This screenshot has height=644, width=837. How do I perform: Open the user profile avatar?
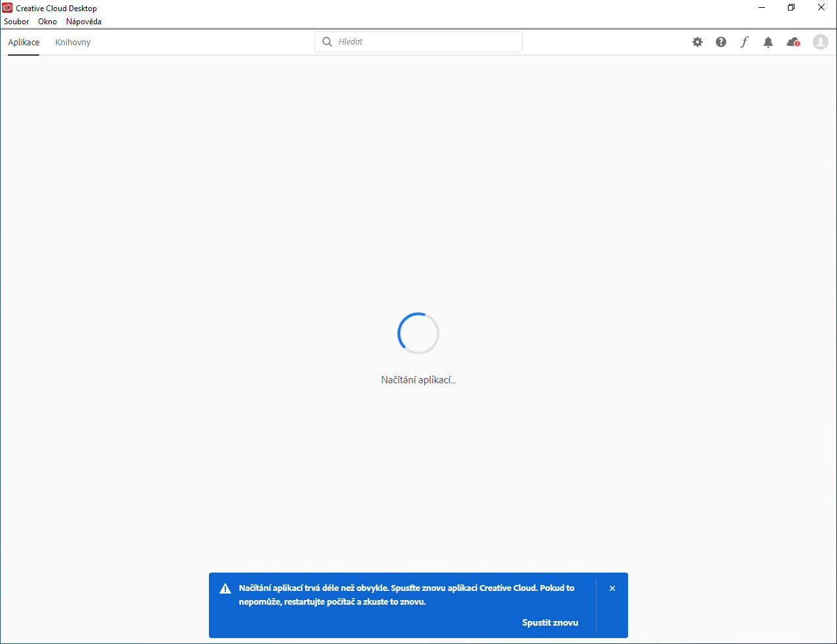pyautogui.click(x=821, y=42)
